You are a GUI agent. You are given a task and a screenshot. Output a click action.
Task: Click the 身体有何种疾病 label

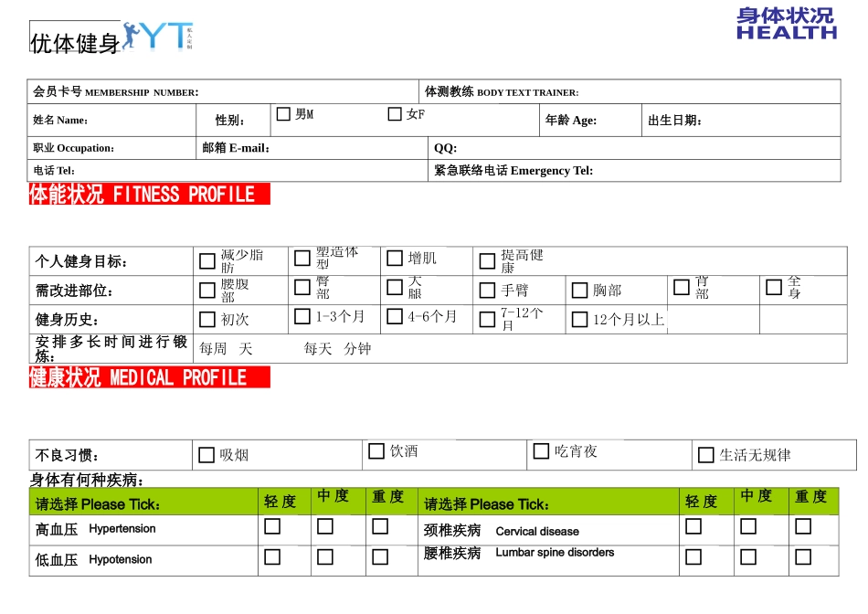pos(87,480)
